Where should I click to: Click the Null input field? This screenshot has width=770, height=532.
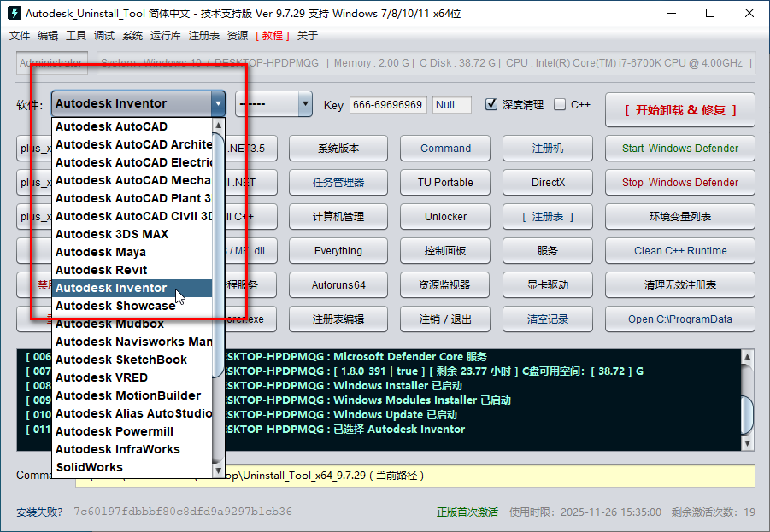(x=452, y=104)
